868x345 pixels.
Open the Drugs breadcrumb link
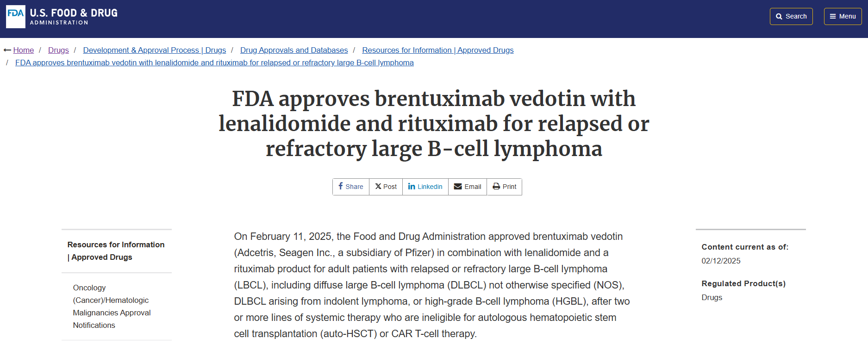[58, 50]
